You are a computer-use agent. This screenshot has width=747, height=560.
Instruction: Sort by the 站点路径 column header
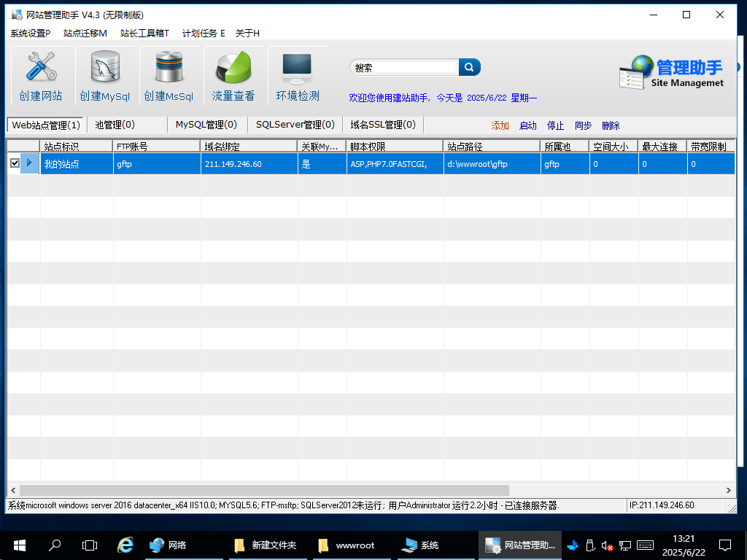pyautogui.click(x=492, y=146)
